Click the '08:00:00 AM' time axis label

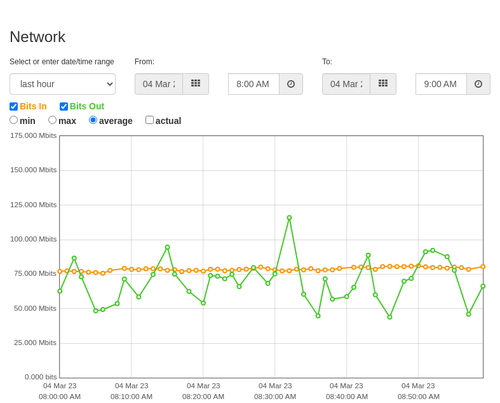[x=60, y=397]
